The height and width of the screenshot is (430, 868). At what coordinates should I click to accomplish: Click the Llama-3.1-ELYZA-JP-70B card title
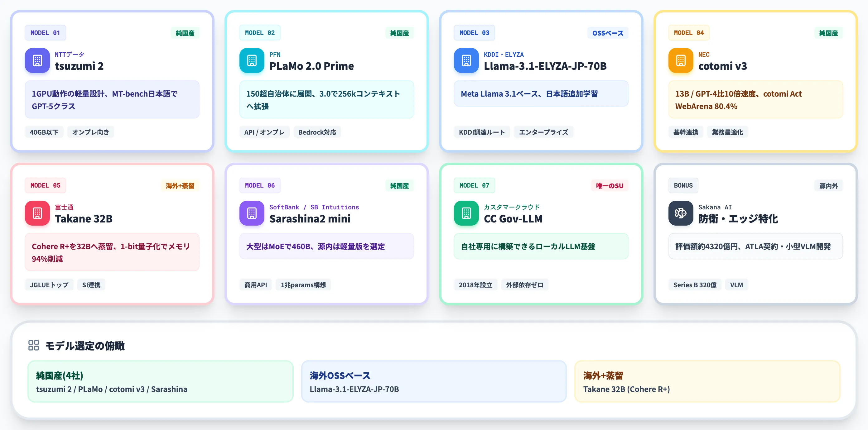(545, 66)
